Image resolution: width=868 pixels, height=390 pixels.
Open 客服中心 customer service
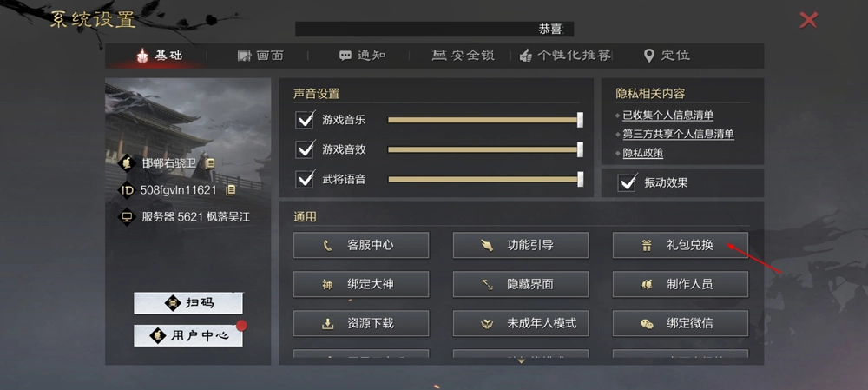point(361,245)
